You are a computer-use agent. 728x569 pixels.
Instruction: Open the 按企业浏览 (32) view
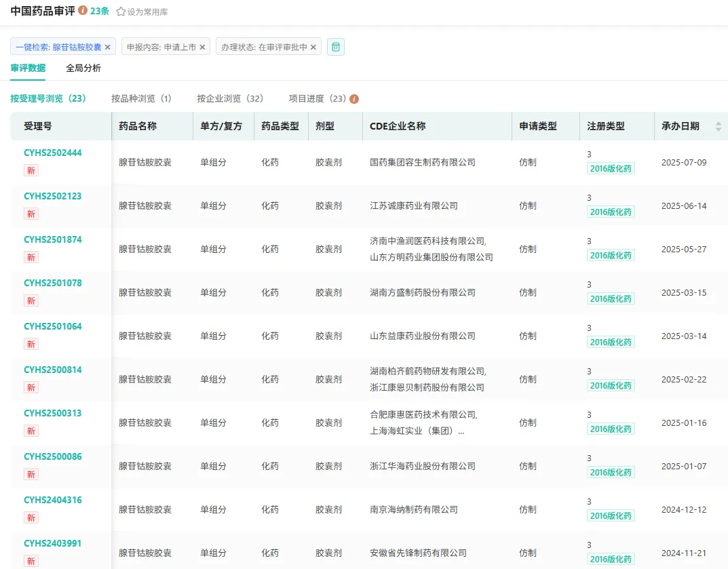pos(230,98)
